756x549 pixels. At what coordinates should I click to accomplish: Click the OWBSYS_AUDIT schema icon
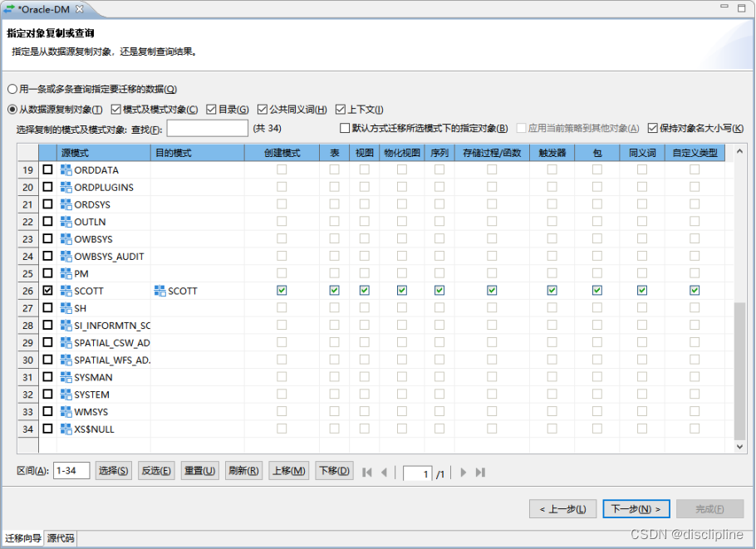[66, 257]
